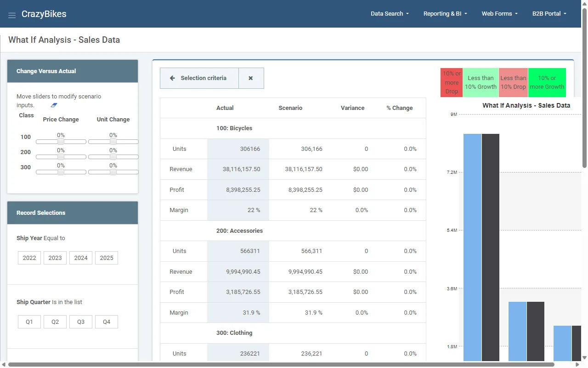
Task: Toggle Ship Quarter Q2 filter
Action: pos(55,322)
